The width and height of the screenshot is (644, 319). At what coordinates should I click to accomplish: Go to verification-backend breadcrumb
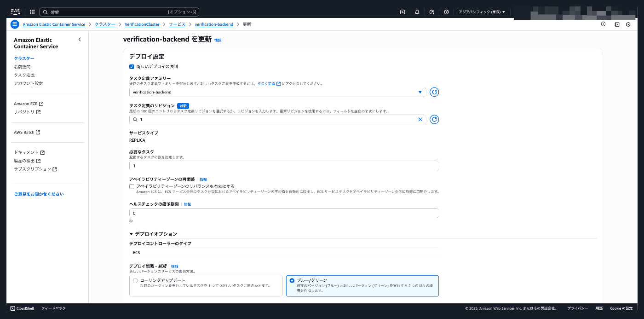(214, 24)
